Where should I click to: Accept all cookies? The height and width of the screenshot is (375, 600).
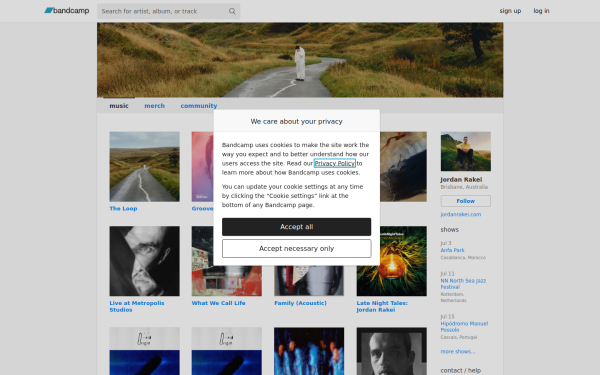pyautogui.click(x=297, y=227)
